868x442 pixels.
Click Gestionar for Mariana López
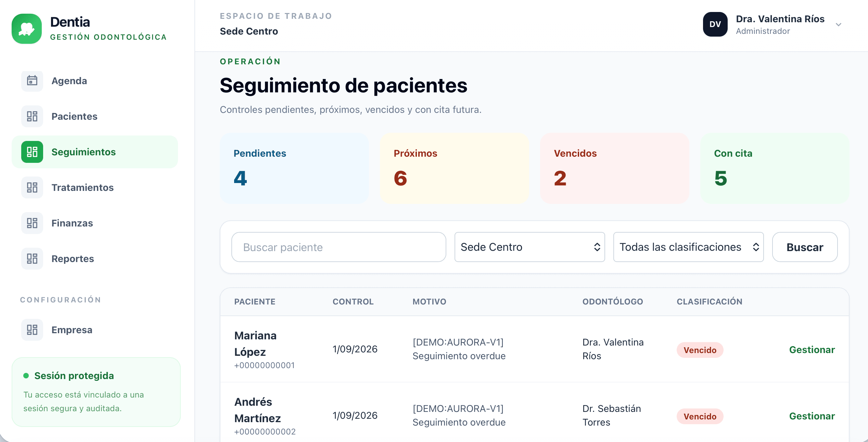(812, 350)
